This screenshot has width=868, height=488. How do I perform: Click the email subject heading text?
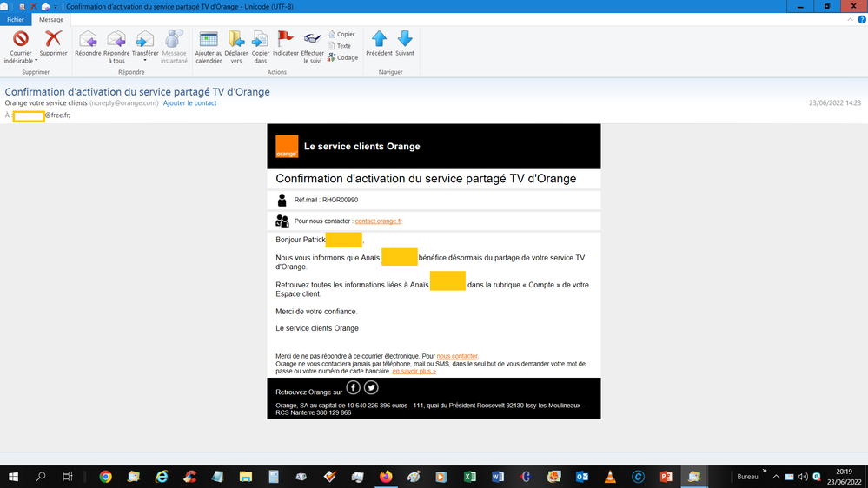coord(137,92)
